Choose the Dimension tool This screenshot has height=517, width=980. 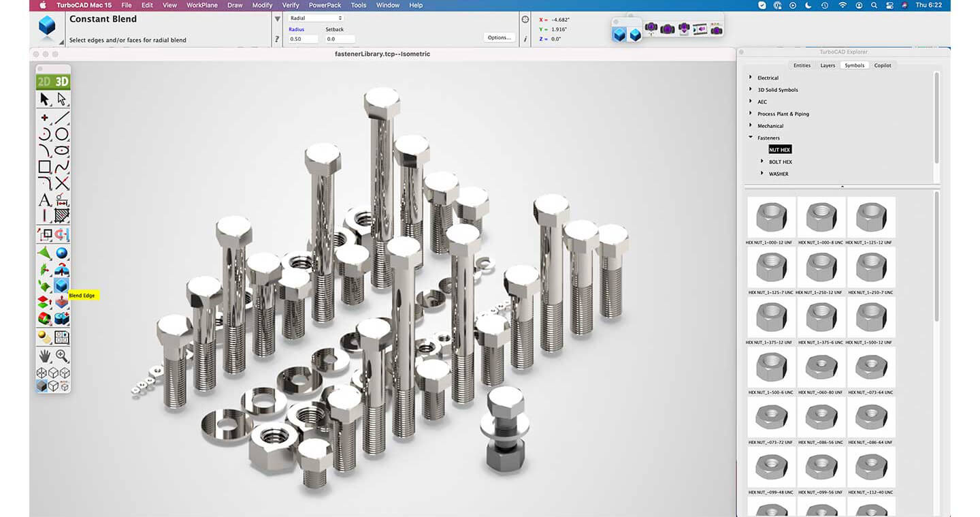click(62, 200)
